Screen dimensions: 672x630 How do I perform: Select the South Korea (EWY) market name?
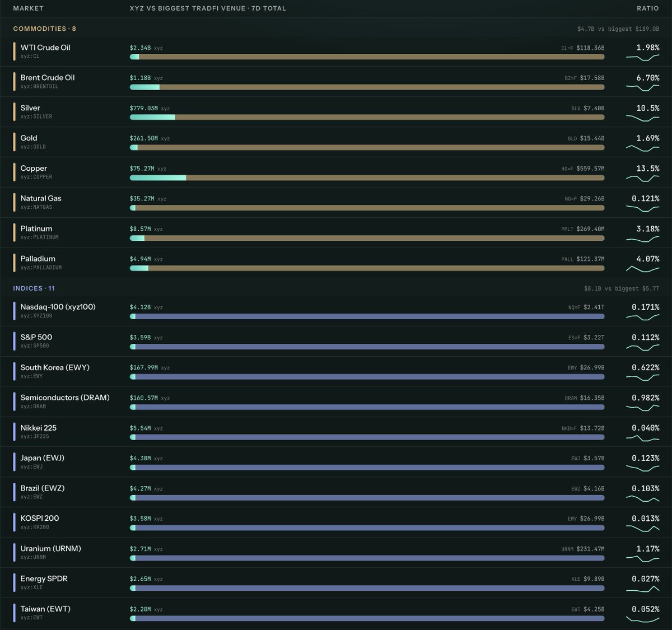(x=55, y=367)
